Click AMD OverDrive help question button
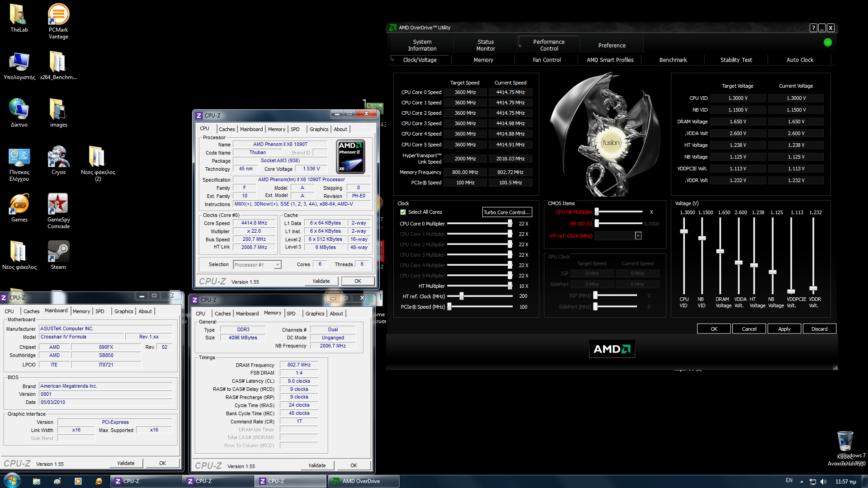 813,28
